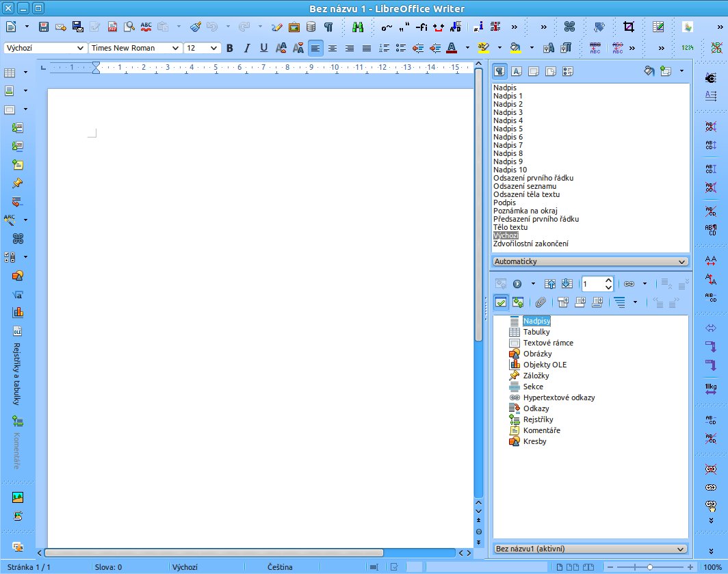728x574 pixels.
Task: Toggle nonprinting characters display
Action: tap(328, 27)
